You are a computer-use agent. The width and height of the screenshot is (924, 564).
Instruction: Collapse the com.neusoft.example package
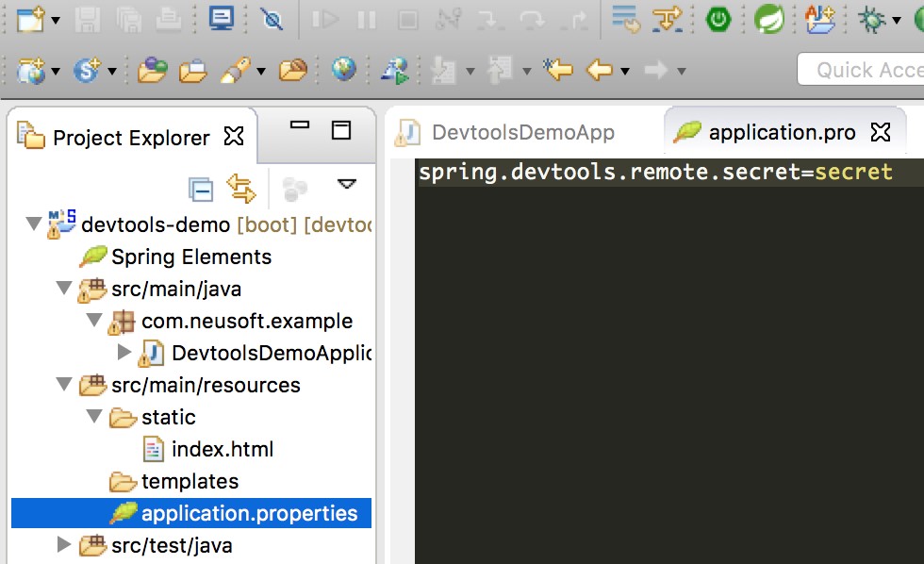(x=93, y=320)
